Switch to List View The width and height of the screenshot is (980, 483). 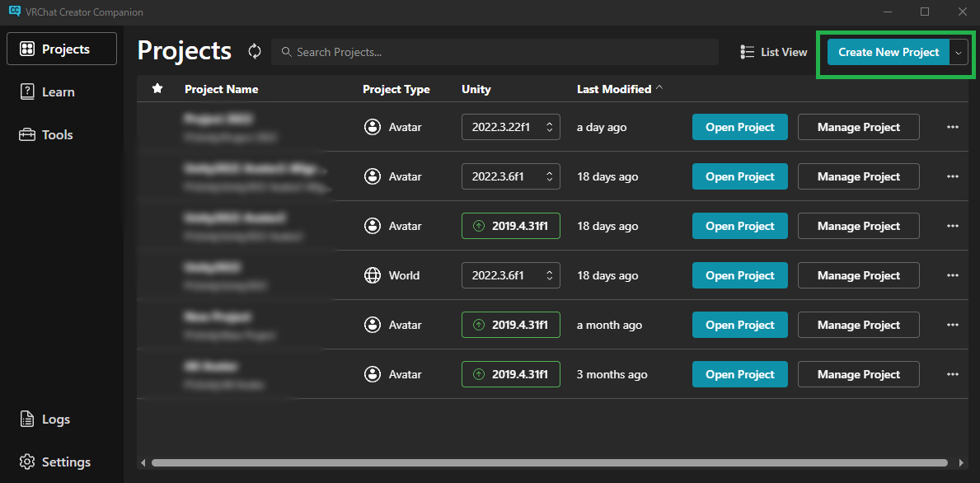point(774,52)
